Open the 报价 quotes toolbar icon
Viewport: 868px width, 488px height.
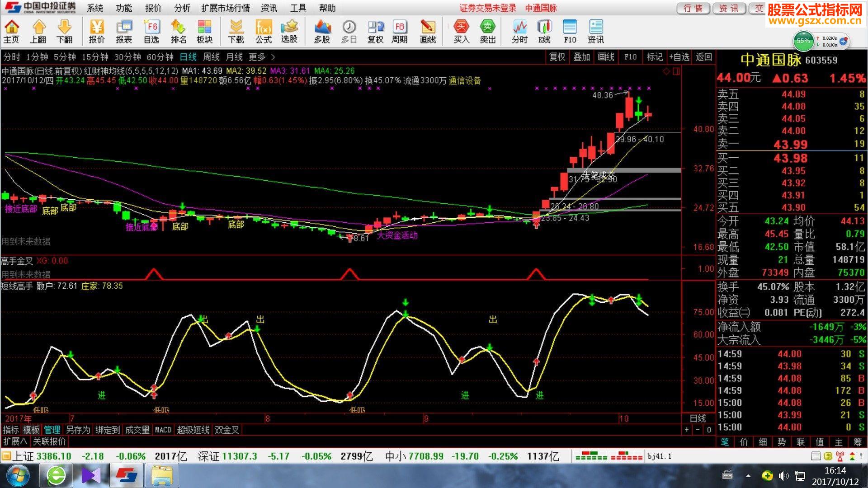97,32
